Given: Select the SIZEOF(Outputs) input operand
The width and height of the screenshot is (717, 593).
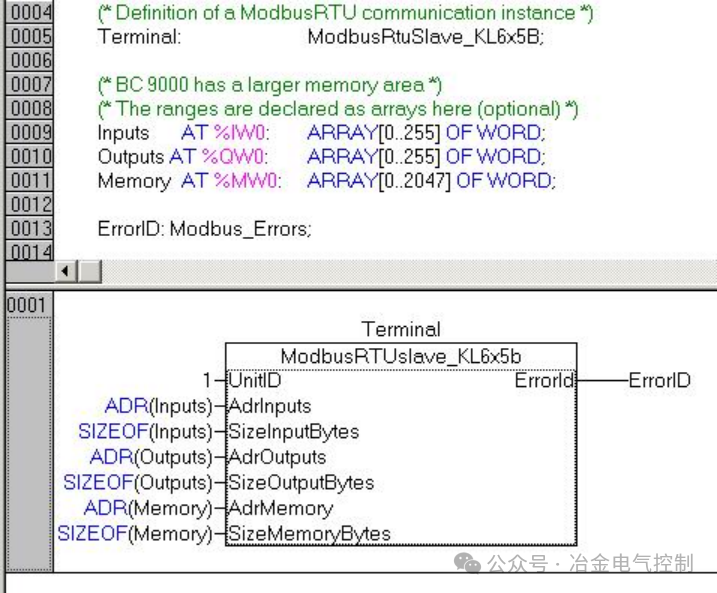Looking at the screenshot, I should (138, 483).
